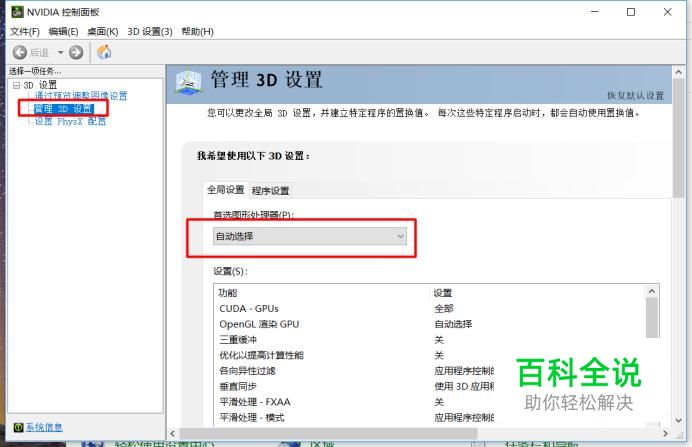Click the 功能 column header
Screen dimensions: 692x447
pos(321,293)
